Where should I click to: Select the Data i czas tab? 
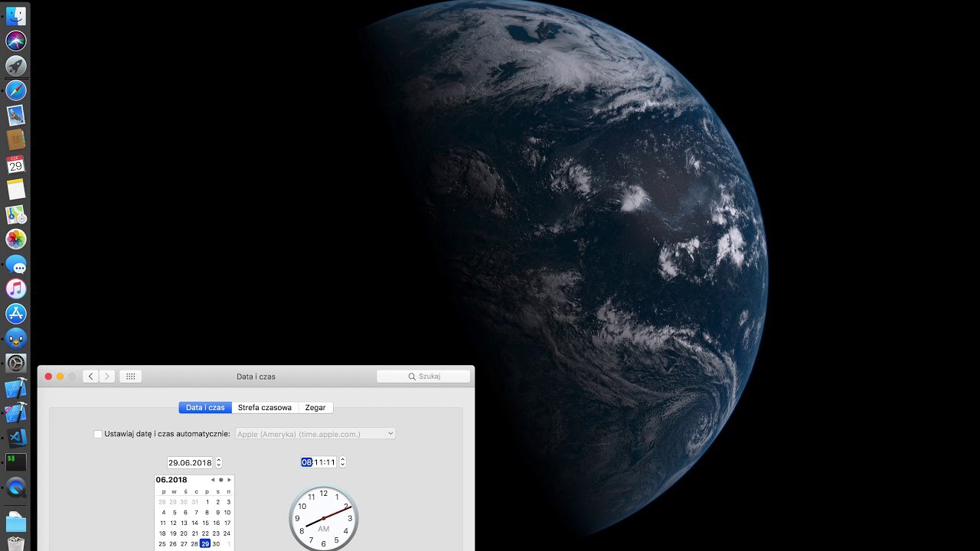[x=205, y=408]
